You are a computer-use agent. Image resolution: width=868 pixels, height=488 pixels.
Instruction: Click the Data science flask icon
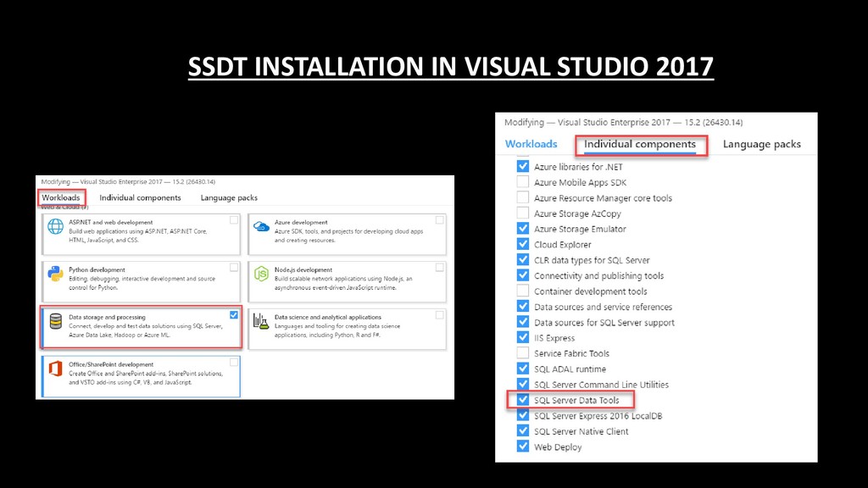click(x=261, y=321)
